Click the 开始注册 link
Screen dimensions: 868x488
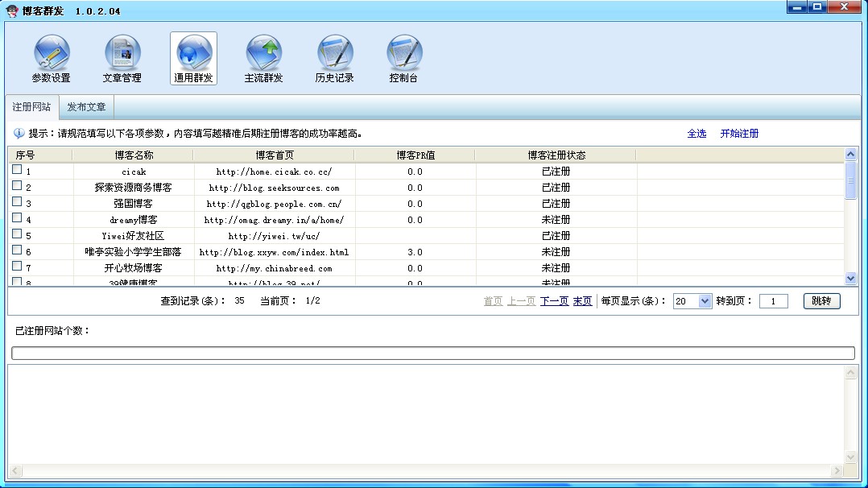739,134
